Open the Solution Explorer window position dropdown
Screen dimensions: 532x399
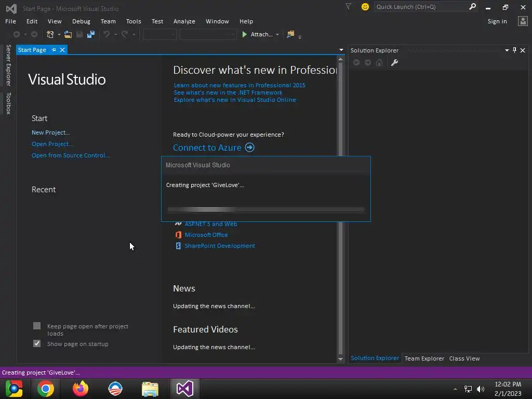click(x=507, y=50)
